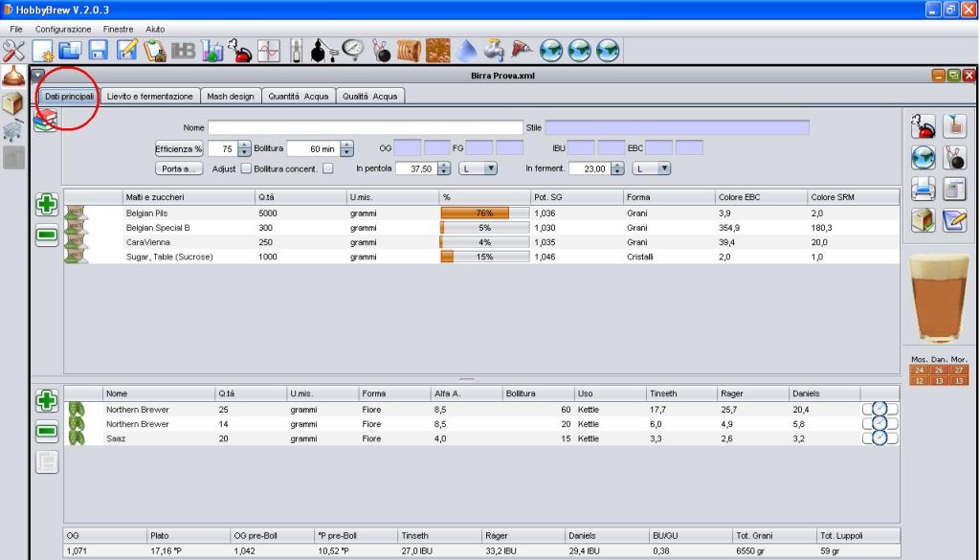The width and height of the screenshot is (980, 560).
Task: Click the globe icon in the right button panel
Action: 924,158
